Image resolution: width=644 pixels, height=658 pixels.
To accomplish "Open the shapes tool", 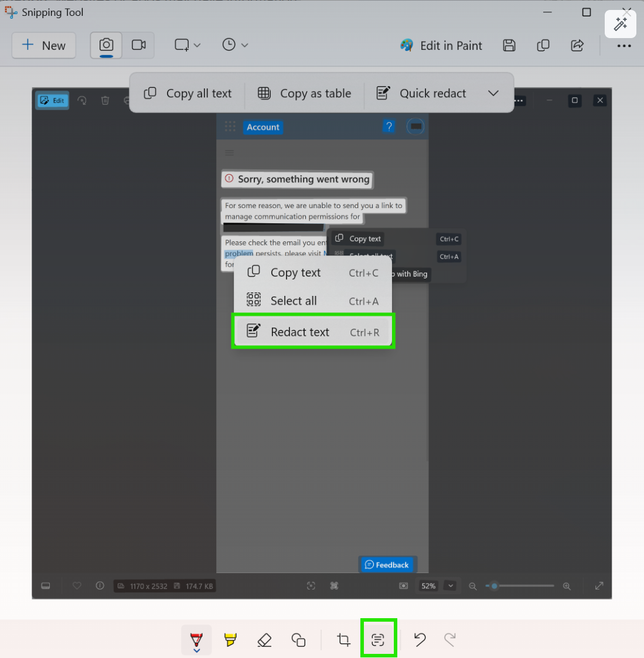I will tap(298, 640).
